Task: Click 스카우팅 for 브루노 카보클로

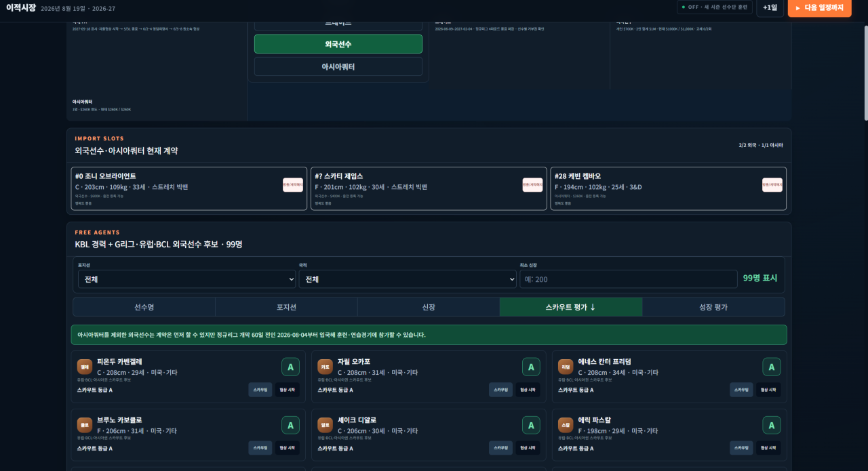Action: point(260,448)
